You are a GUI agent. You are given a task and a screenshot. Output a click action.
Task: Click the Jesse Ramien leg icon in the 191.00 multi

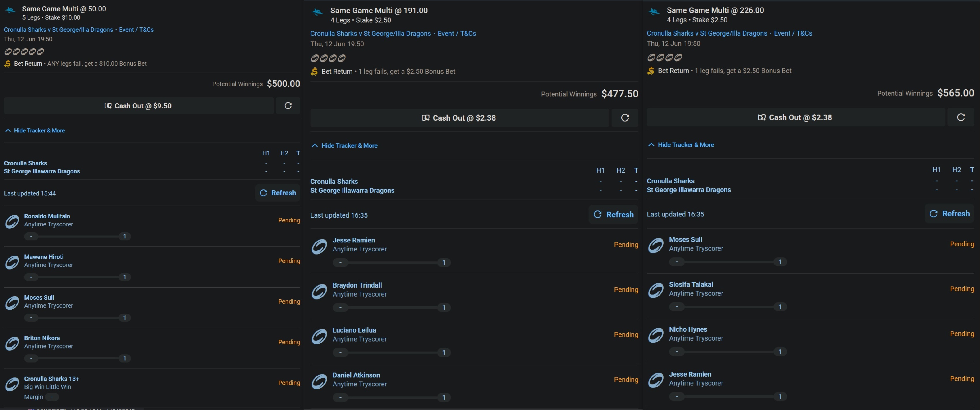[x=319, y=246]
